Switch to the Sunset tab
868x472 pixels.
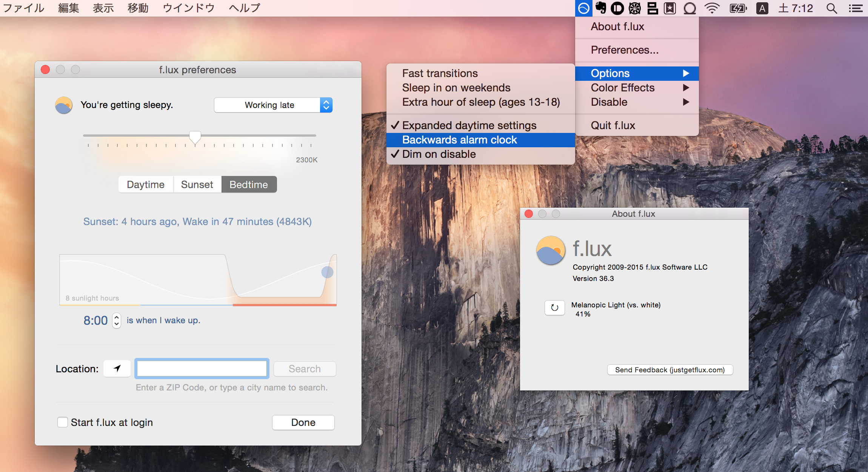click(x=197, y=185)
